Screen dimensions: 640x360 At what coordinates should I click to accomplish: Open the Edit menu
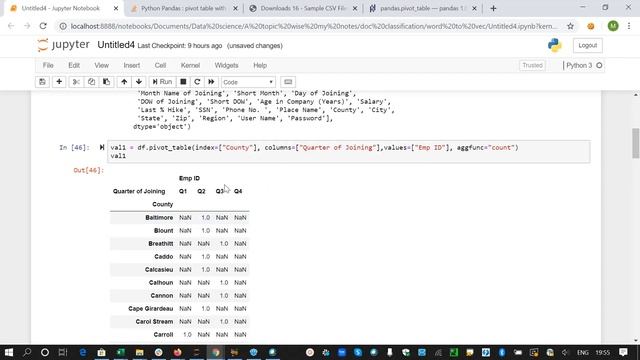(74, 65)
